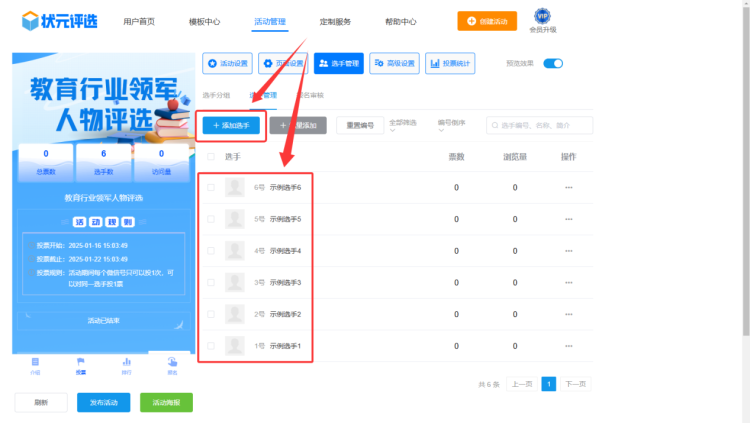Open the 高级设置 settings panel
This screenshot has width=750, height=423.
[x=394, y=63]
